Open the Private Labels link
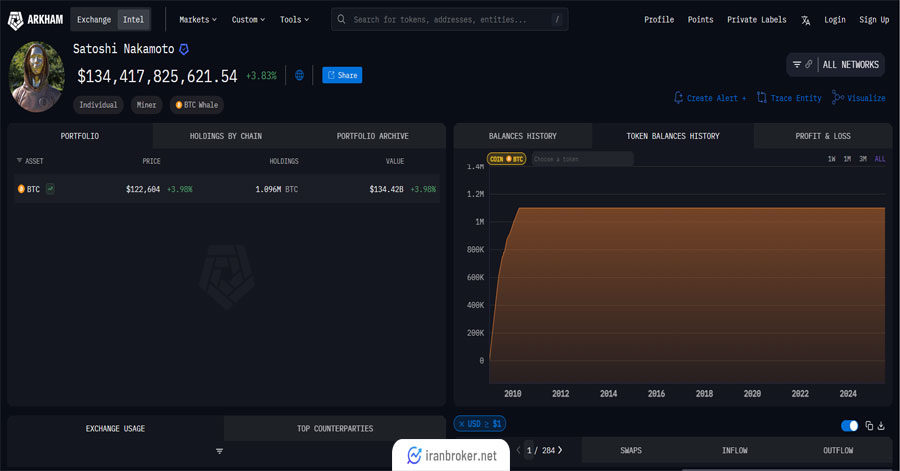This screenshot has width=900, height=471. [x=757, y=20]
